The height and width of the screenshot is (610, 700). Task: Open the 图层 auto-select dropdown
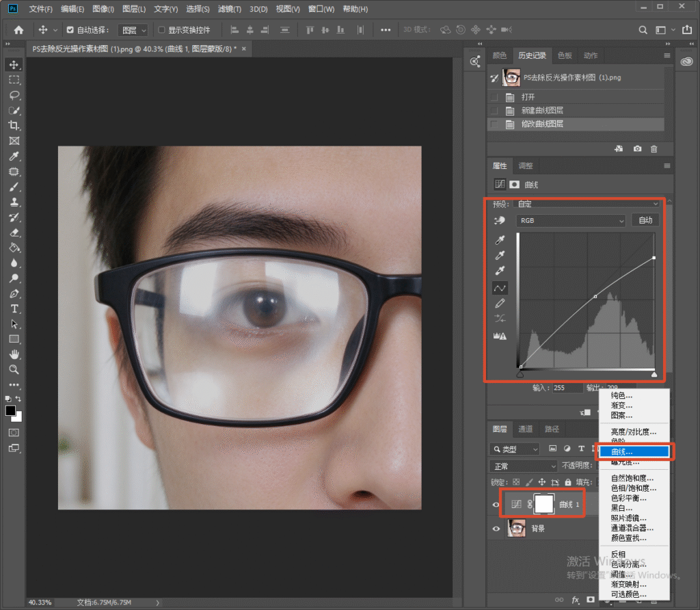coord(133,30)
